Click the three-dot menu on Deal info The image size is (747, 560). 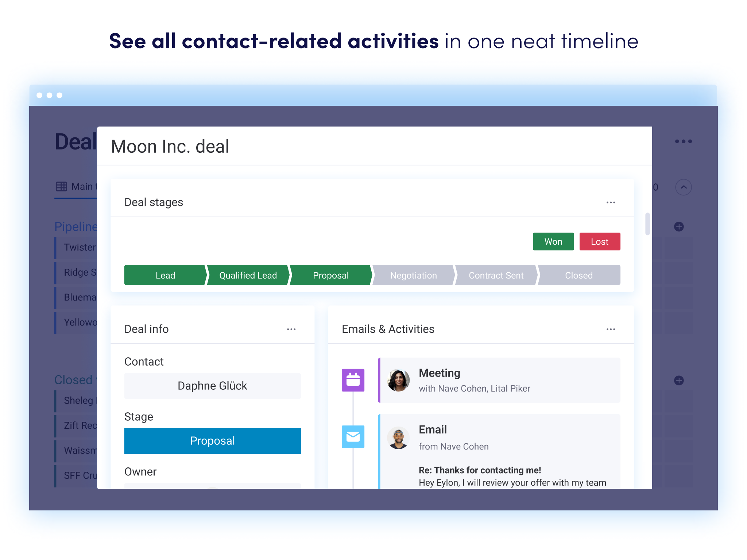[291, 328]
